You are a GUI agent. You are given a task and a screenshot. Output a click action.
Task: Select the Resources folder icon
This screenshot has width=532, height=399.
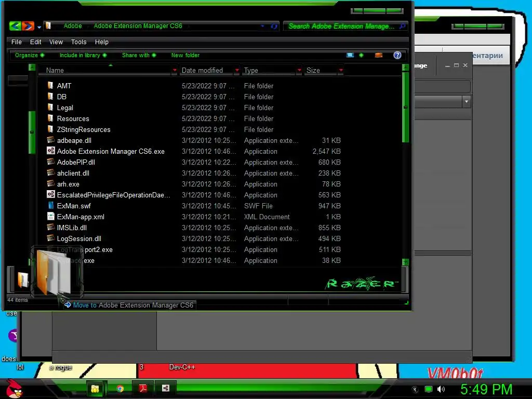coord(50,118)
